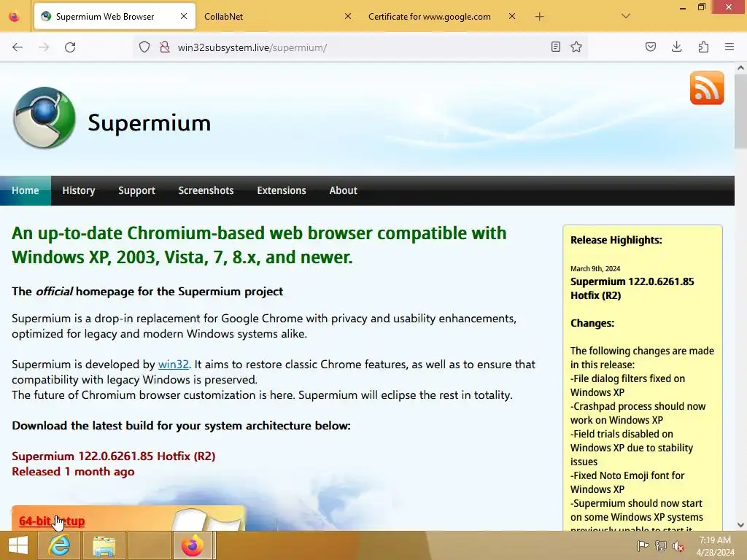Viewport: 747px width, 560px height.
Task: Click the scrollbar down arrow
Action: [740, 525]
